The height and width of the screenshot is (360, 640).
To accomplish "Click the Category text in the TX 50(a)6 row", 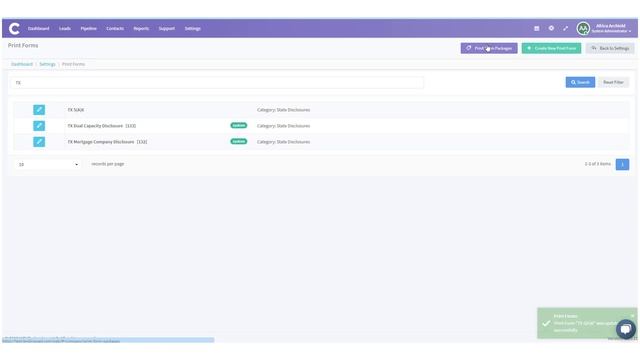I will click(283, 110).
